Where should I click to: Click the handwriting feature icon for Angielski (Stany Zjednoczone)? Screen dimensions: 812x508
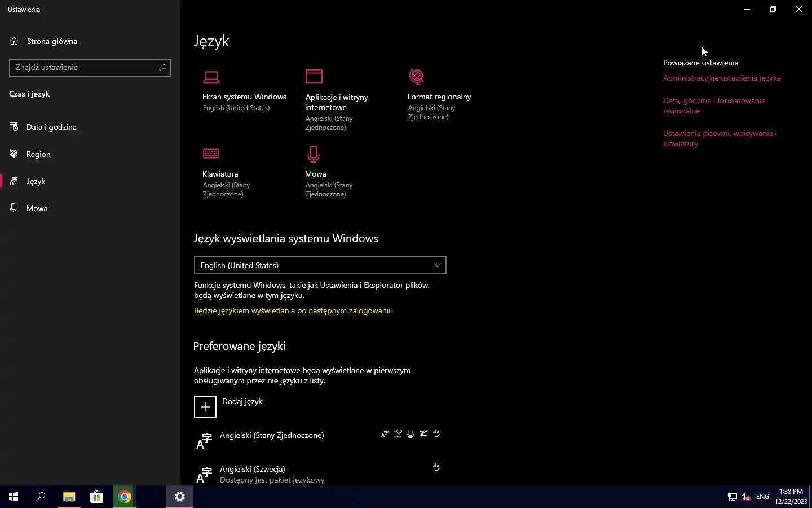[x=423, y=433]
